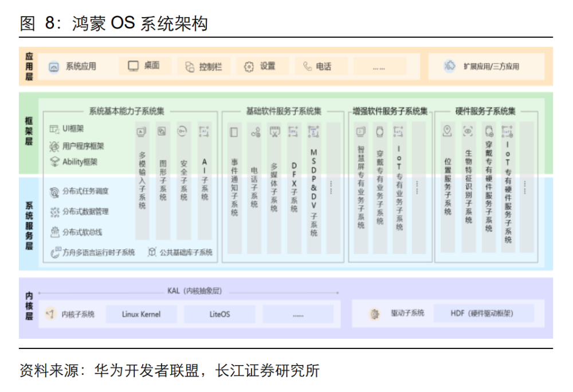Image resolution: width=573 pixels, height=392 pixels.
Task: Click the 电话 handset icon
Action: 307,66
